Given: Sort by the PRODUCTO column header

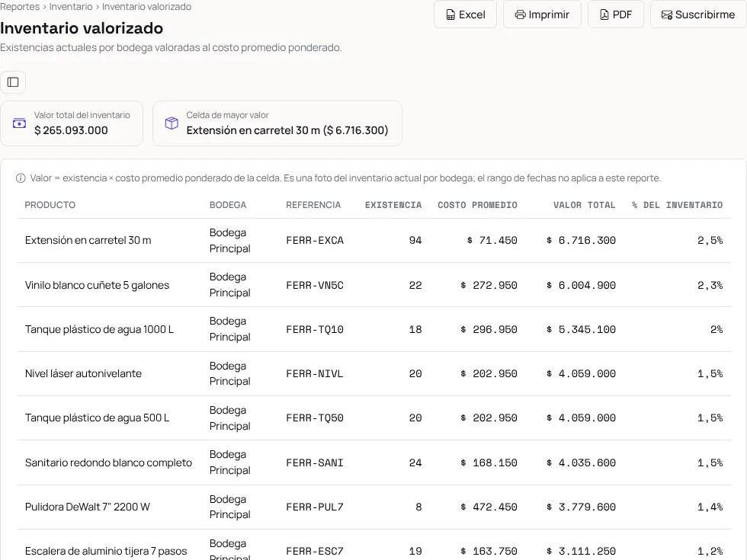Looking at the screenshot, I should (50, 205).
